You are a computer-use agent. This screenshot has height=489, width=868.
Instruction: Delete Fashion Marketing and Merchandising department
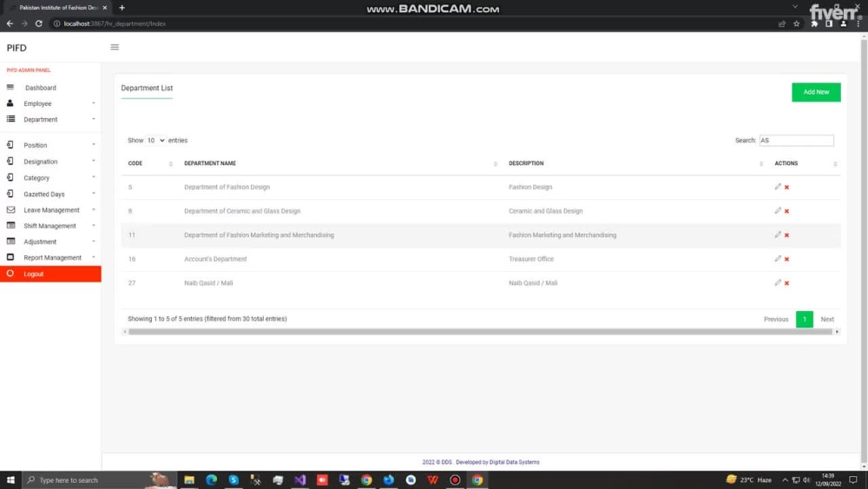click(786, 235)
